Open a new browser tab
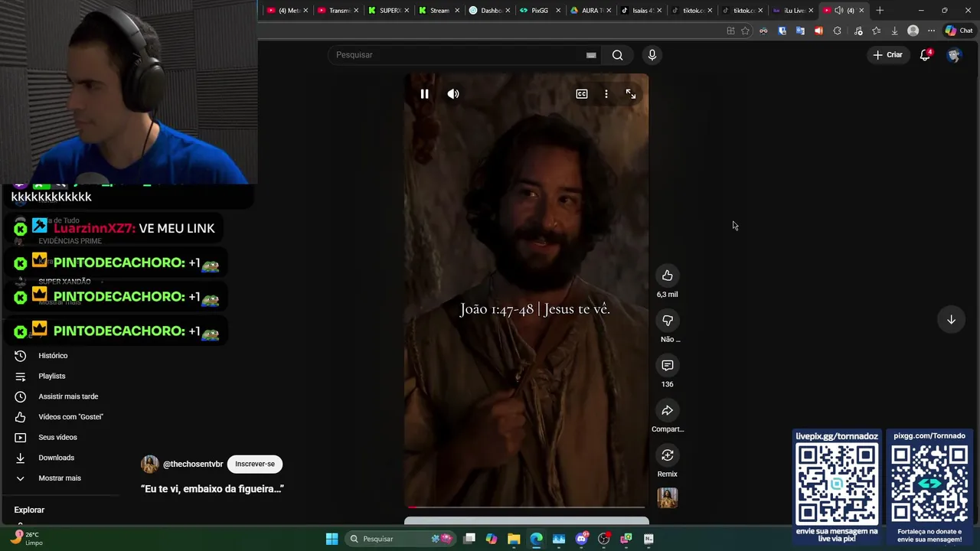The height and width of the screenshot is (551, 980). coord(880,10)
